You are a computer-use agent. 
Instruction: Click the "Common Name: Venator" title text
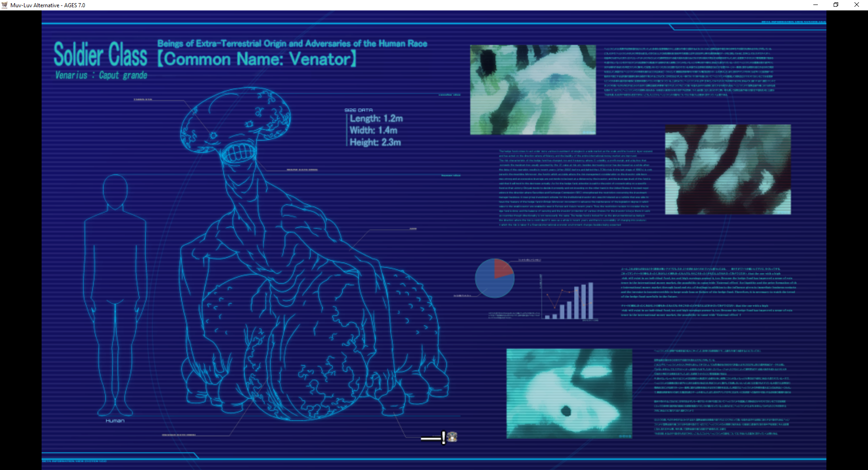257,59
